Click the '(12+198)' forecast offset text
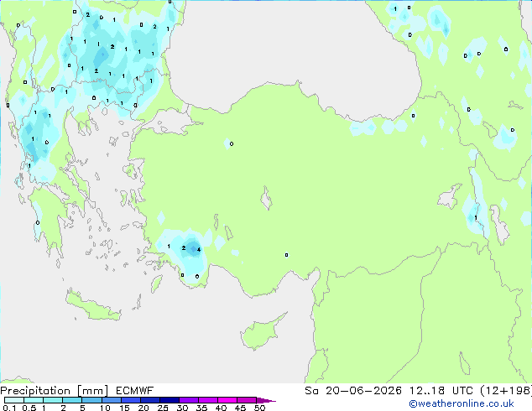The image size is (532, 411). [506, 391]
